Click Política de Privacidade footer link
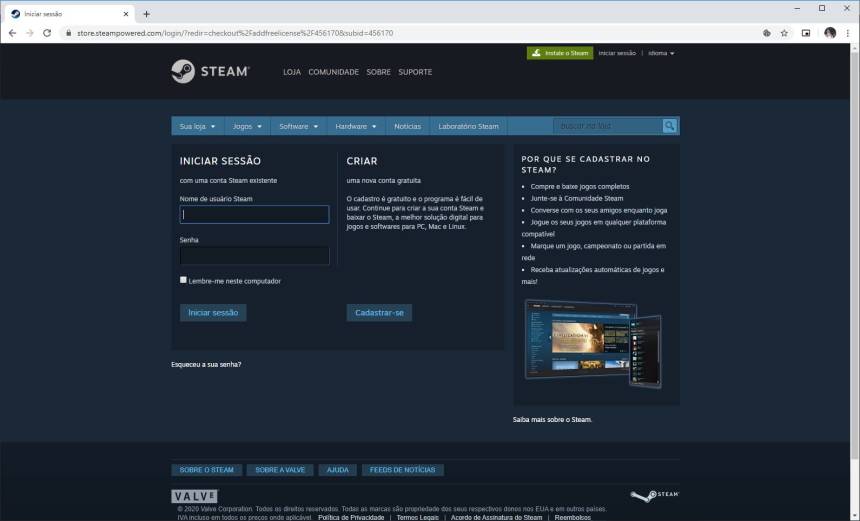 click(x=351, y=517)
